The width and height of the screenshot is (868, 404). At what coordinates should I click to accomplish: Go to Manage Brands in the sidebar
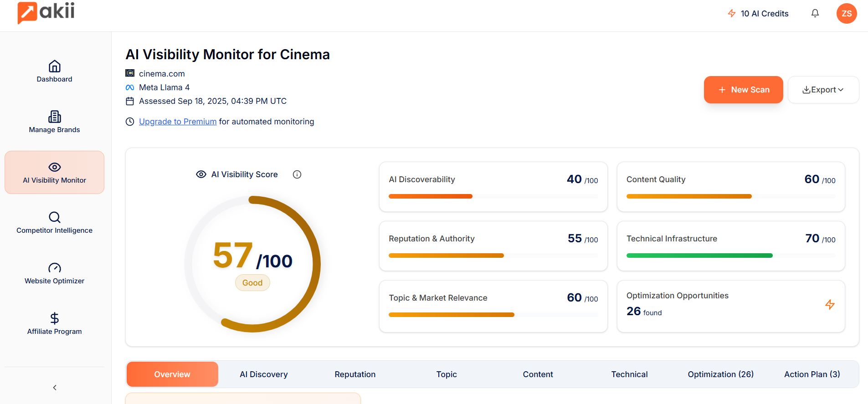[54, 122]
